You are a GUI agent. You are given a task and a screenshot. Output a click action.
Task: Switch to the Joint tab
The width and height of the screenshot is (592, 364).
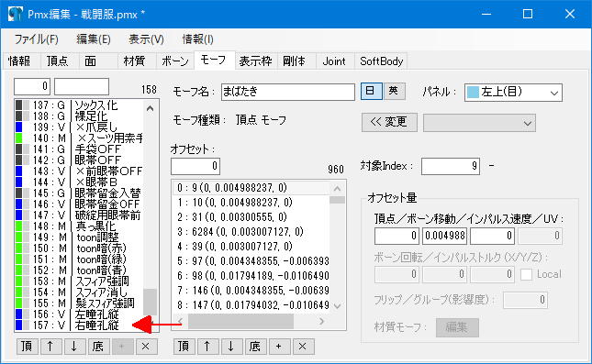[x=334, y=61]
